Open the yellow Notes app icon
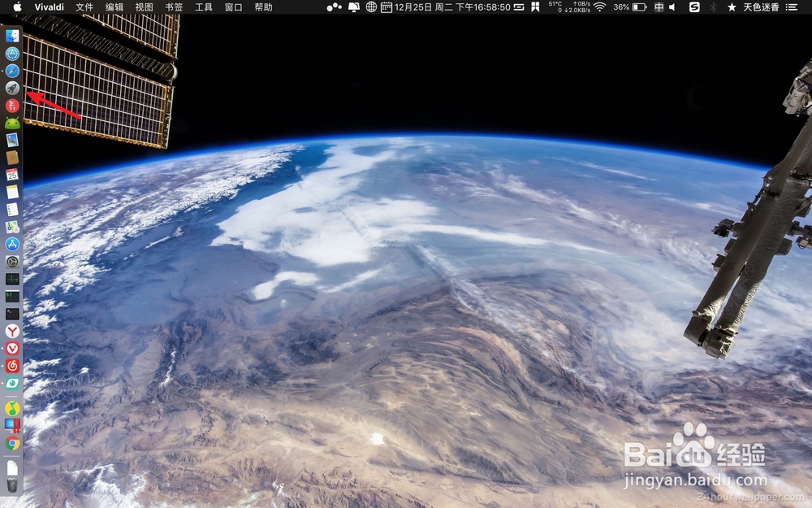The width and height of the screenshot is (812, 508). [12, 193]
